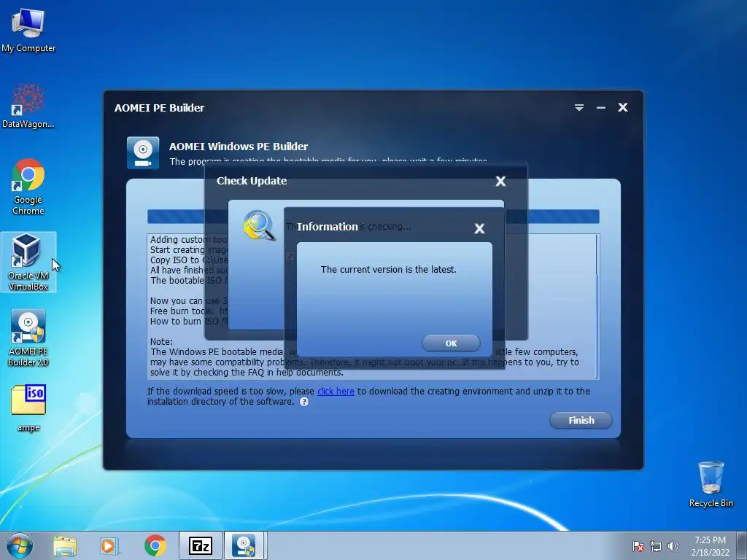Click the magnifier icon in Check Update
The image size is (747, 560).
pyautogui.click(x=259, y=226)
